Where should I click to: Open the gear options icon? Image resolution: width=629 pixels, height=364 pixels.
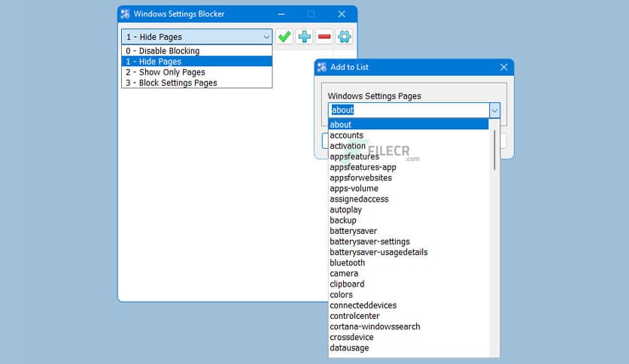pos(344,37)
